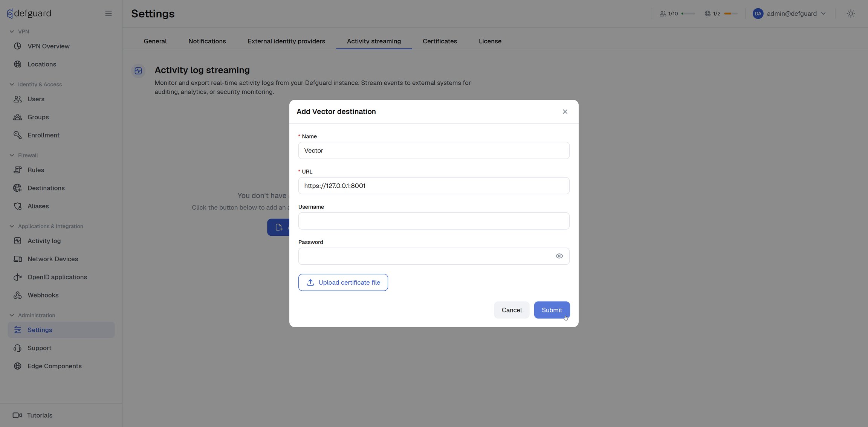Submit the Vector destination form
Image resolution: width=868 pixels, height=427 pixels.
click(552, 310)
